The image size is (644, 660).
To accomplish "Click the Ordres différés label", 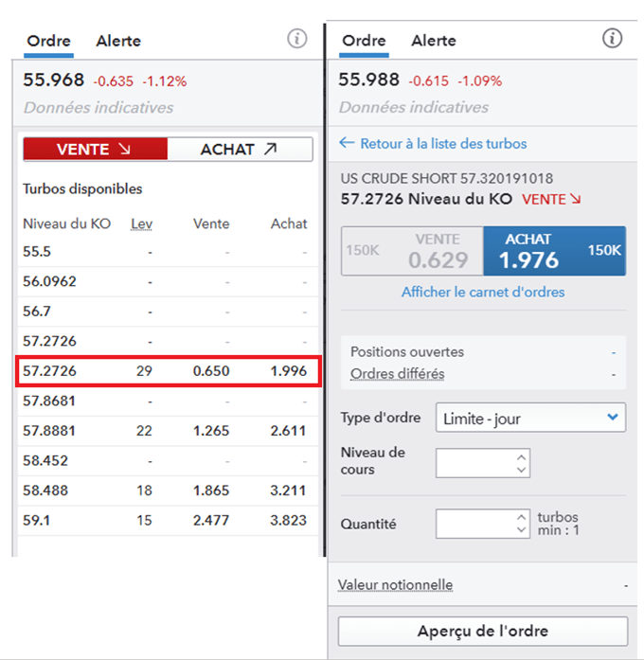I will pos(397,374).
